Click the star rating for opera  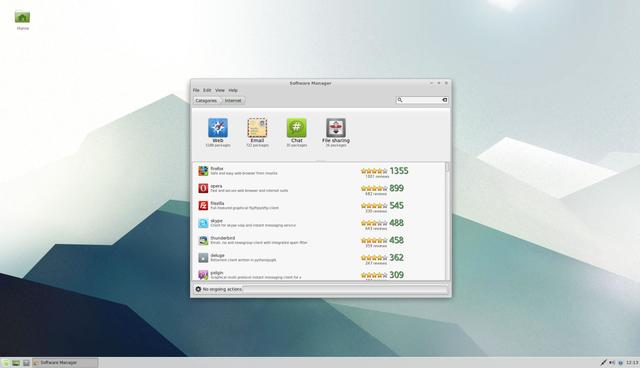374,188
